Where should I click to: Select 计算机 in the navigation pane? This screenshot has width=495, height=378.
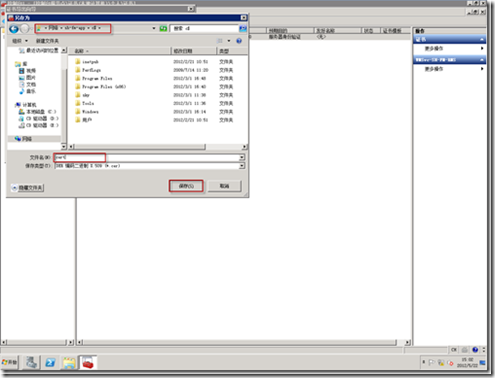point(26,105)
